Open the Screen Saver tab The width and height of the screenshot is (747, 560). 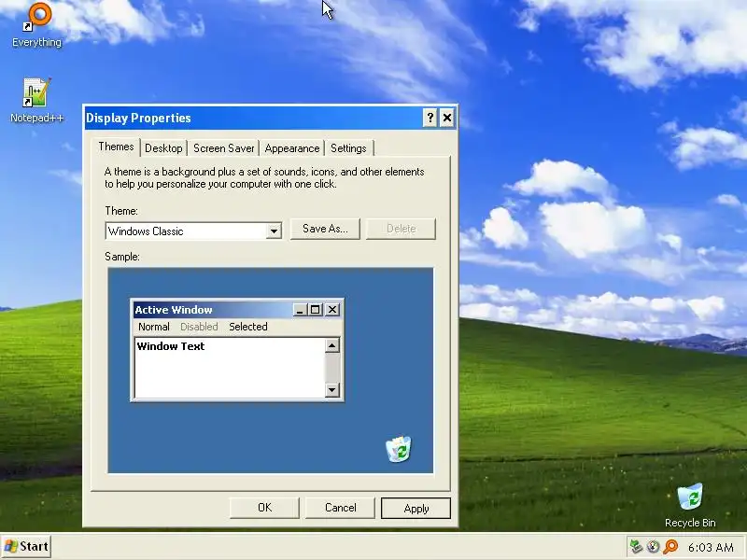click(x=223, y=148)
